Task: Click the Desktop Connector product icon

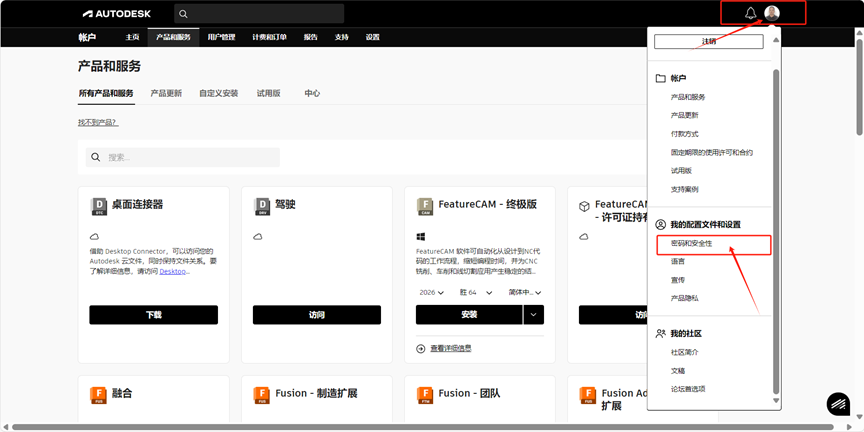Action: [x=98, y=206]
